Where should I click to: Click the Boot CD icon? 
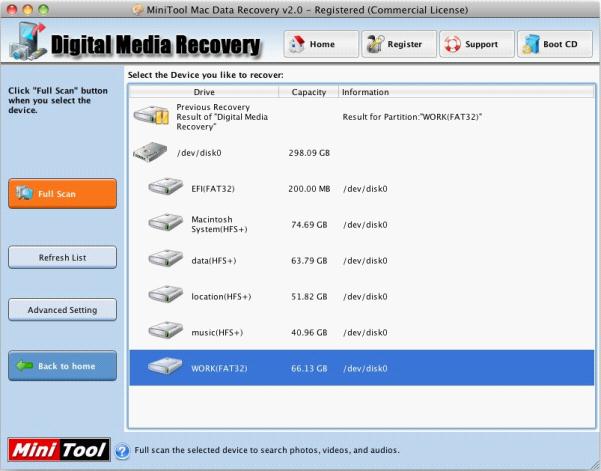pos(530,44)
